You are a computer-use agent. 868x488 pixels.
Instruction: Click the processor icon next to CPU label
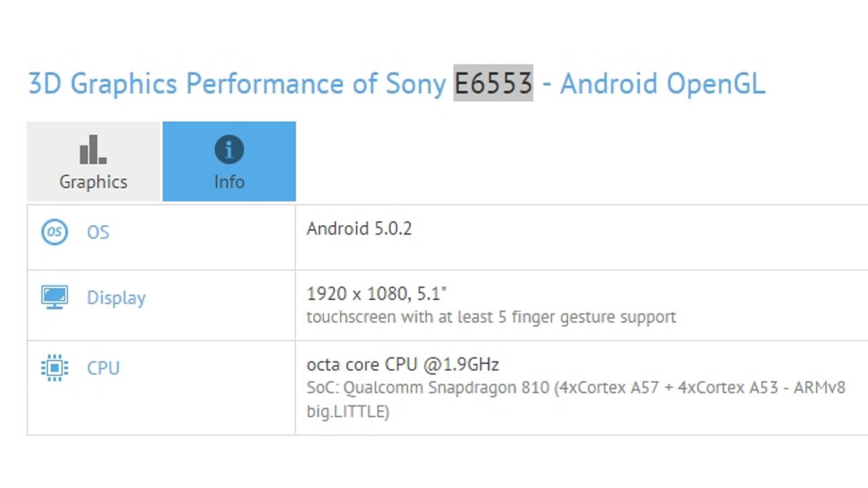(x=54, y=367)
